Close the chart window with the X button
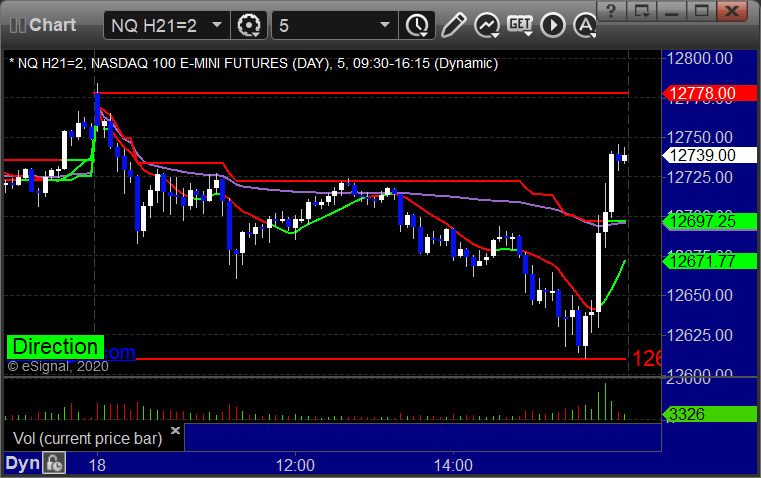This screenshot has width=761, height=478. tap(732, 11)
